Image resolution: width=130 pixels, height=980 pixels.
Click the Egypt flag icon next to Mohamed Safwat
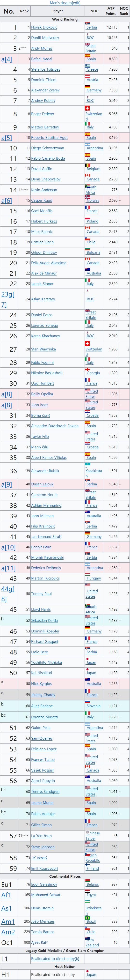pyautogui.click(x=87, y=891)
